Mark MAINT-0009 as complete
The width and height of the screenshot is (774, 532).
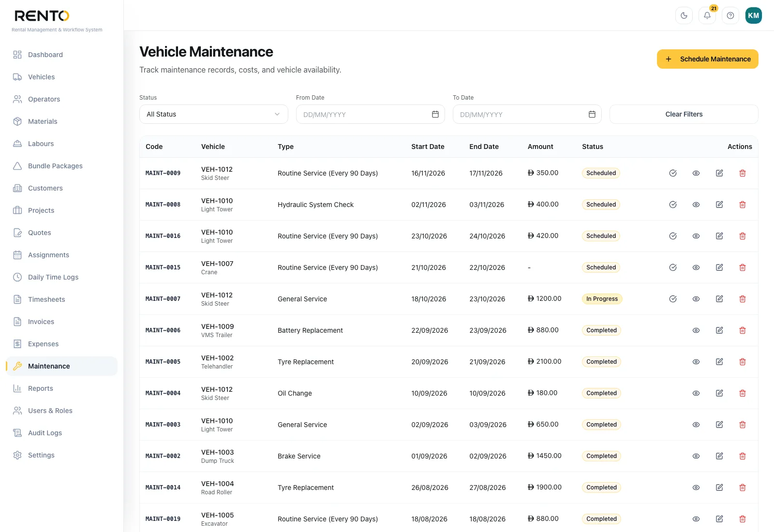(673, 173)
